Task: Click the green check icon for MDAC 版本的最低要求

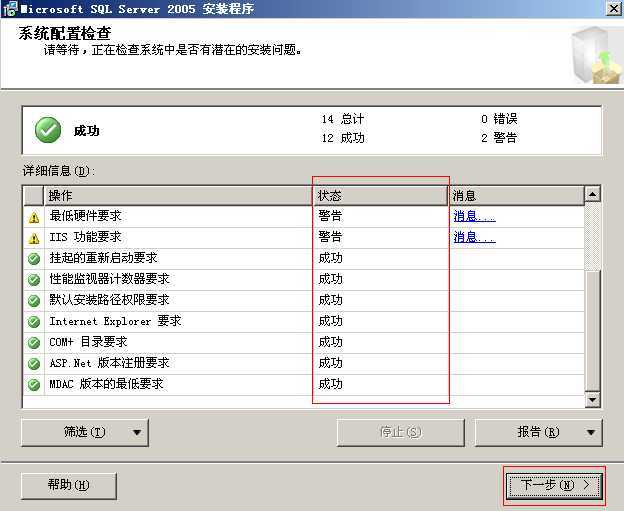Action: pos(34,385)
